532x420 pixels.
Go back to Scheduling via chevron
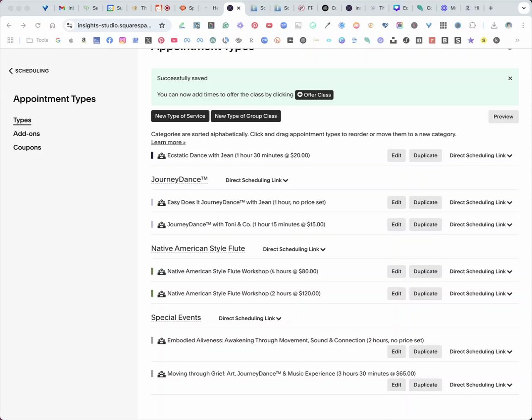11,71
